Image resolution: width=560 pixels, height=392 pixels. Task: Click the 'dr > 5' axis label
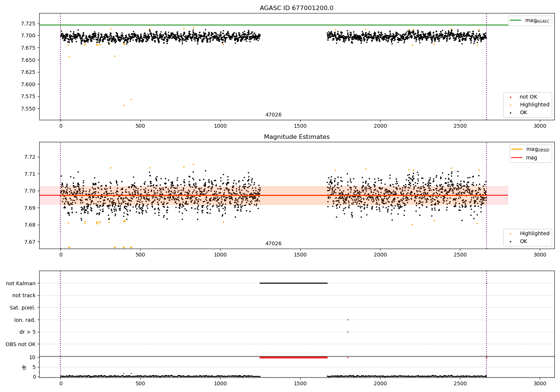click(x=27, y=332)
